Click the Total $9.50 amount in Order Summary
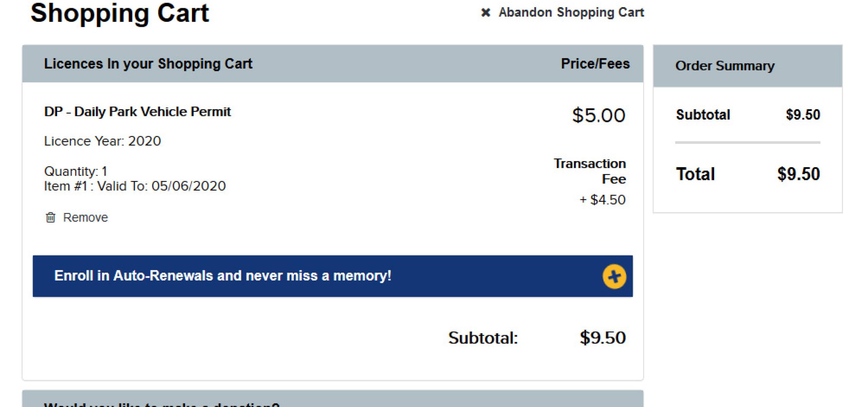Viewport: 868px width, 407px height. coord(798,174)
